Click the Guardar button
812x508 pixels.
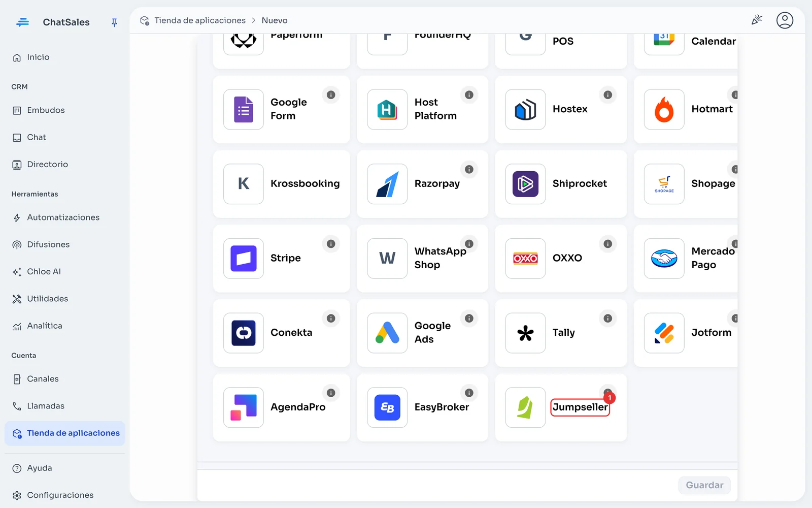[x=704, y=485]
